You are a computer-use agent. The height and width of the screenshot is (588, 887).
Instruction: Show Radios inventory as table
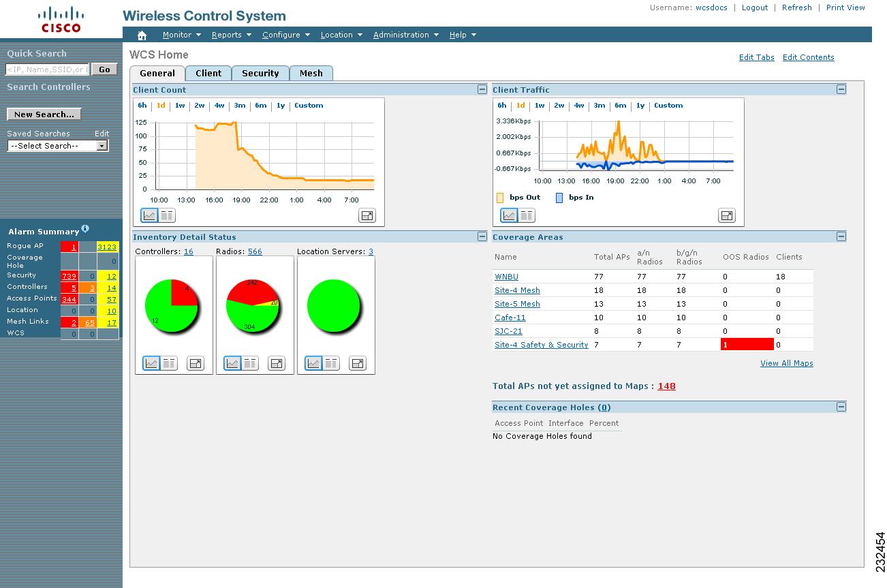249,363
